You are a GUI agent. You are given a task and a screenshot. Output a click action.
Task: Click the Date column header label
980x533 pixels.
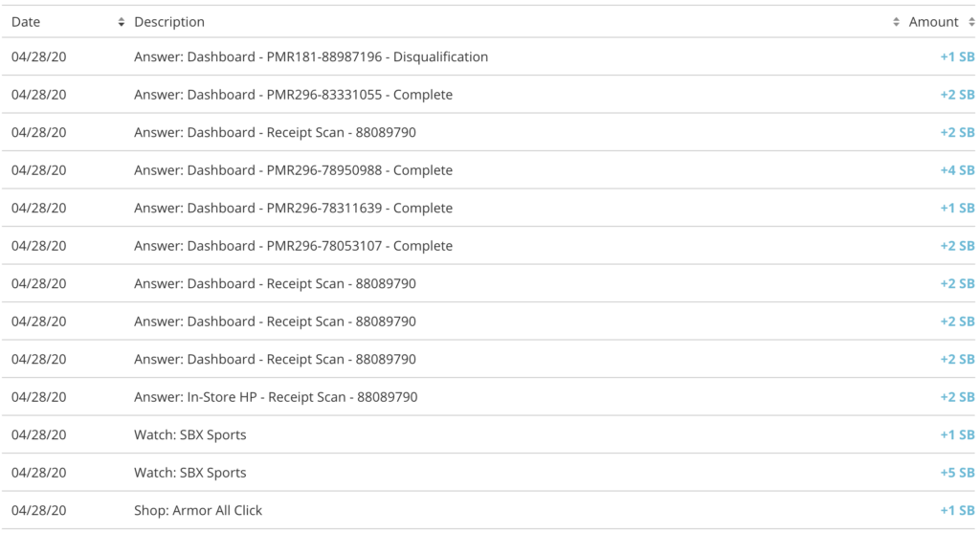coord(26,22)
